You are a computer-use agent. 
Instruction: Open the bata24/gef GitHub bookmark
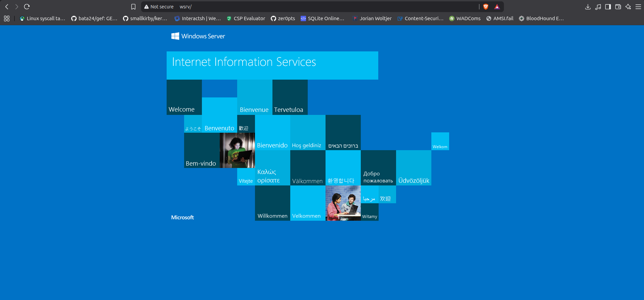pyautogui.click(x=94, y=18)
